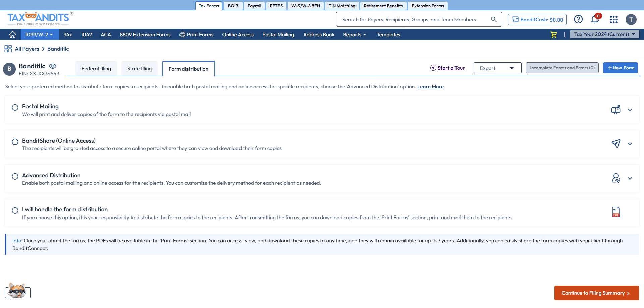
Task: Select the Postal Mailing radio button
Action: (15, 108)
